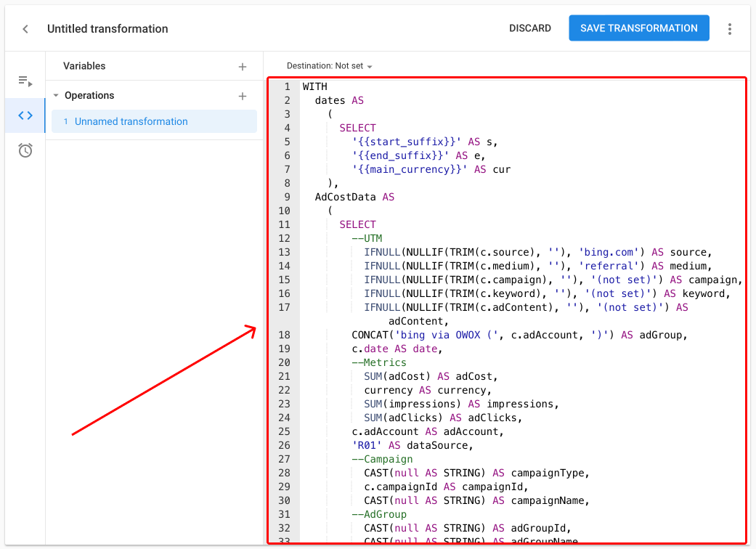Click the CONCAT('bing via OWOX line

519,335
